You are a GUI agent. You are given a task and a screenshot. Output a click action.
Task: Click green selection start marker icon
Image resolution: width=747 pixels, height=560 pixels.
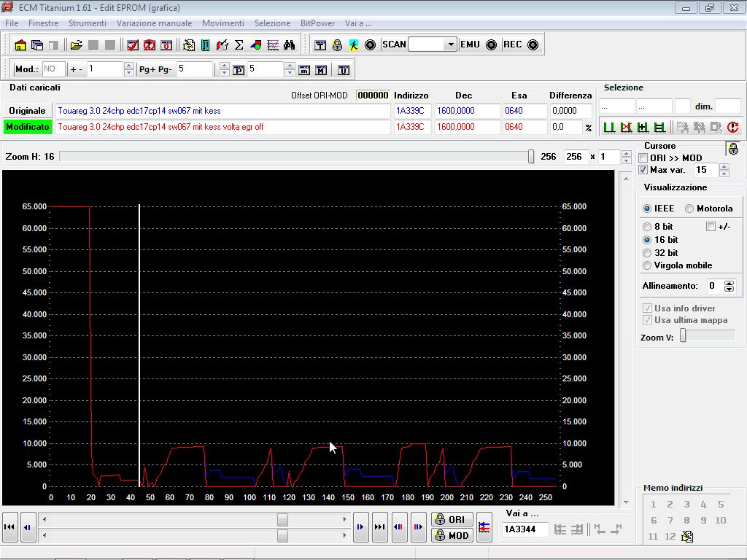point(609,127)
